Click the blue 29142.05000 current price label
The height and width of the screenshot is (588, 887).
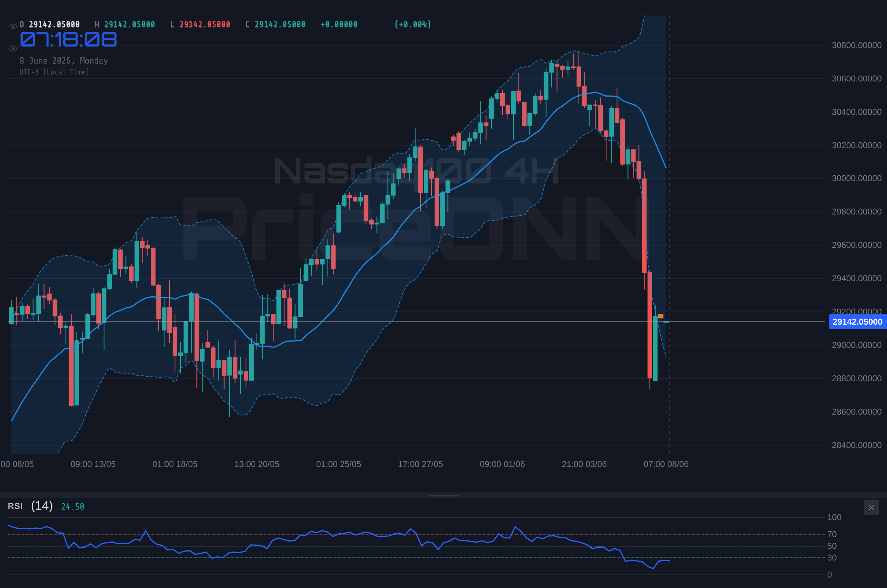858,322
